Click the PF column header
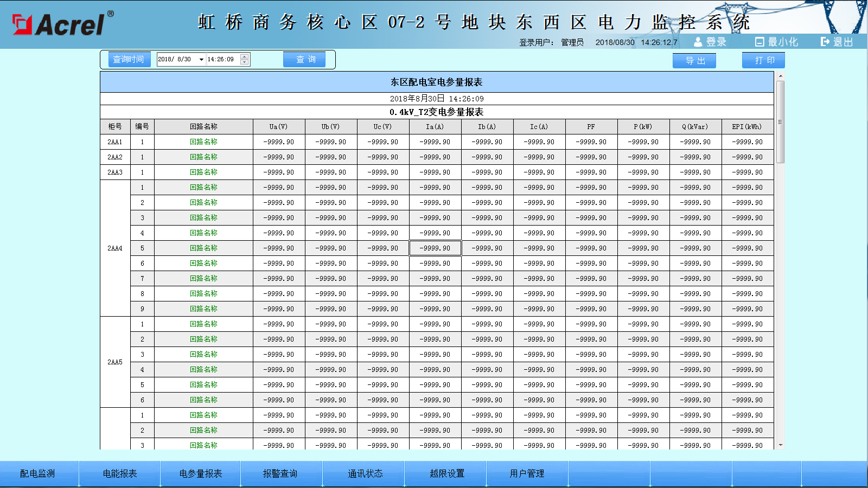Image resolution: width=868 pixels, height=488 pixels. (591, 127)
